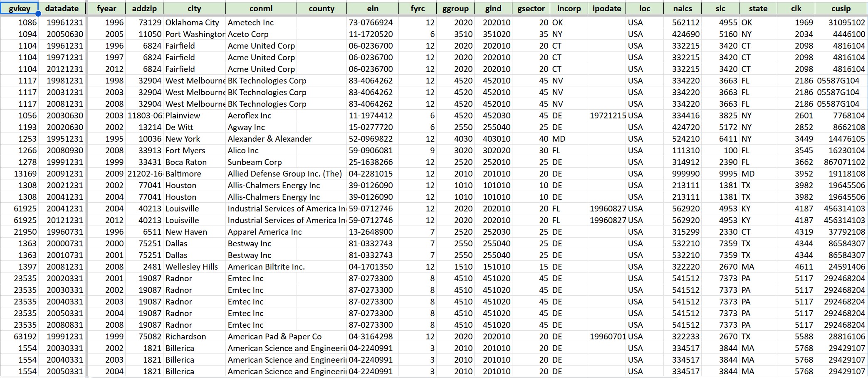Select the naics column header
The height and width of the screenshot is (378, 868).
[683, 8]
